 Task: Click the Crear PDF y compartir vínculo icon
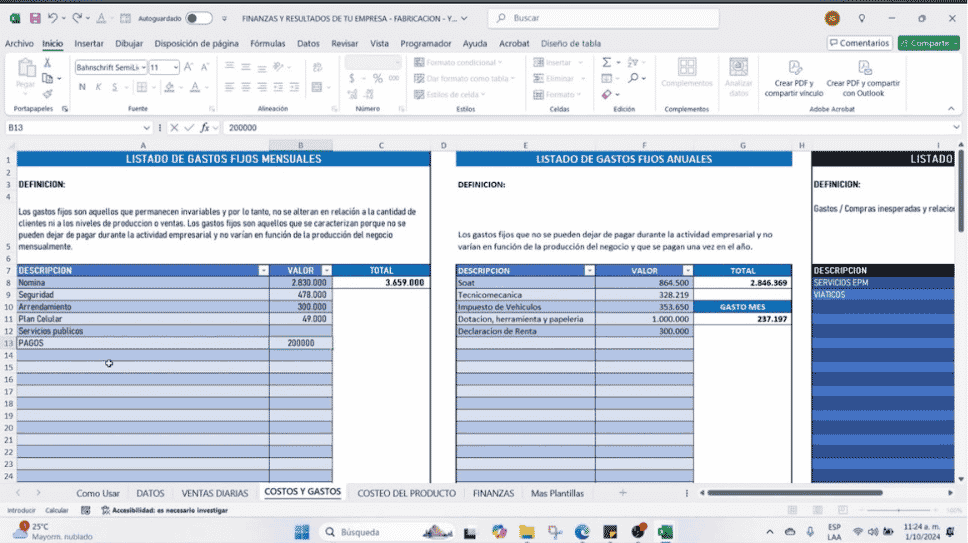(795, 68)
